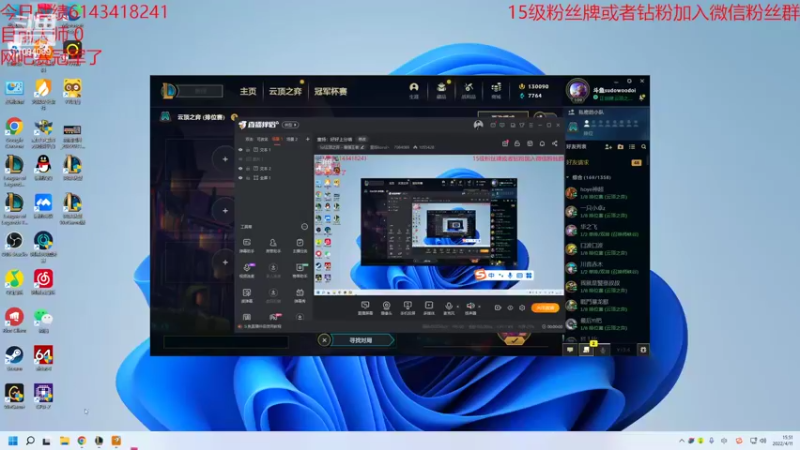Click the new folder icon in friends list
The height and width of the screenshot is (450, 800).
point(620,147)
